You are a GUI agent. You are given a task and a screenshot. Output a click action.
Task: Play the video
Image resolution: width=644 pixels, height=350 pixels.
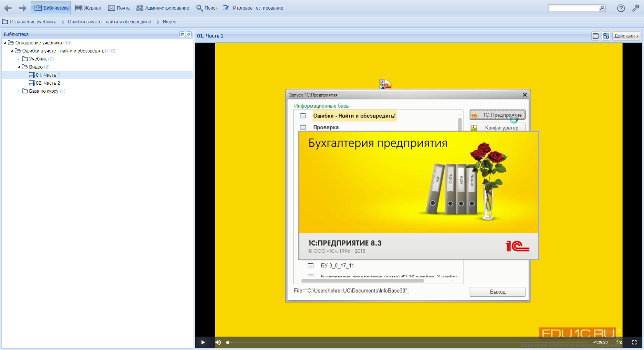[203, 342]
